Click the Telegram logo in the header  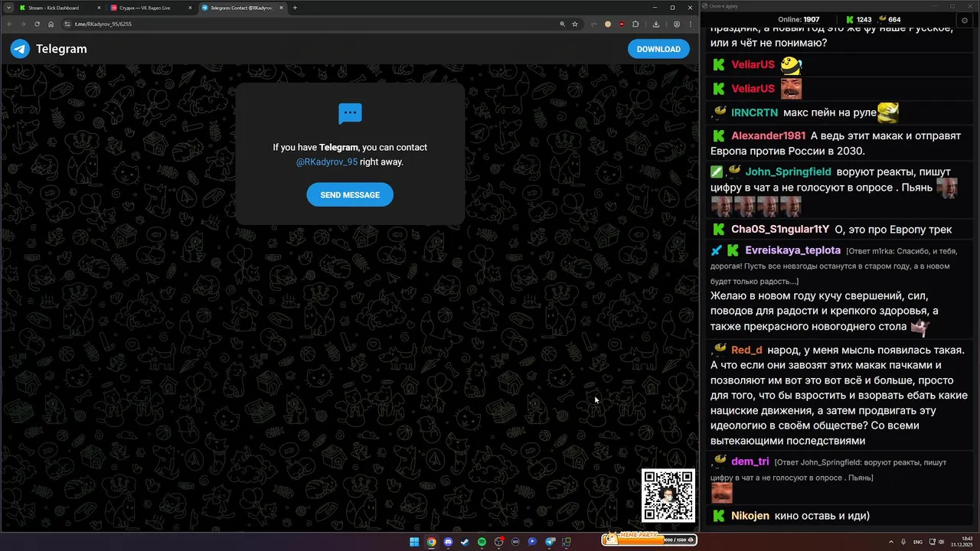point(48,49)
